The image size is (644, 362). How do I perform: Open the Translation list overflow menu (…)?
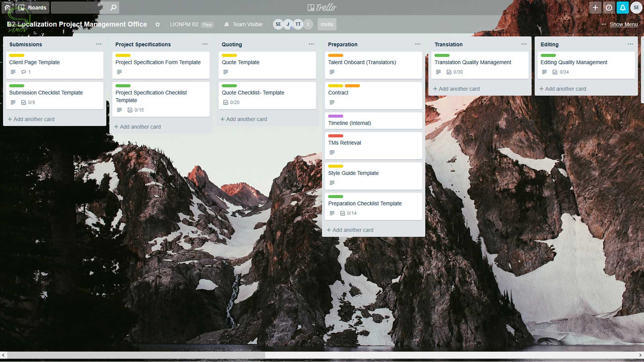coord(524,44)
